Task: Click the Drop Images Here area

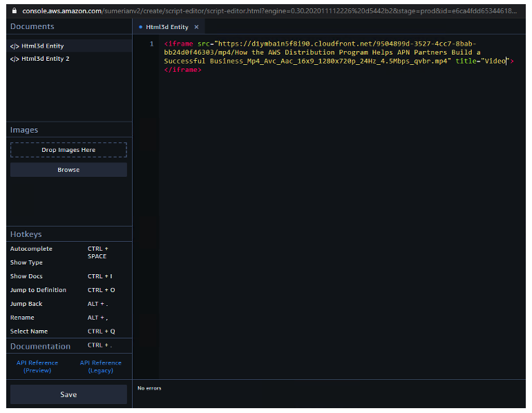Action: (x=68, y=150)
